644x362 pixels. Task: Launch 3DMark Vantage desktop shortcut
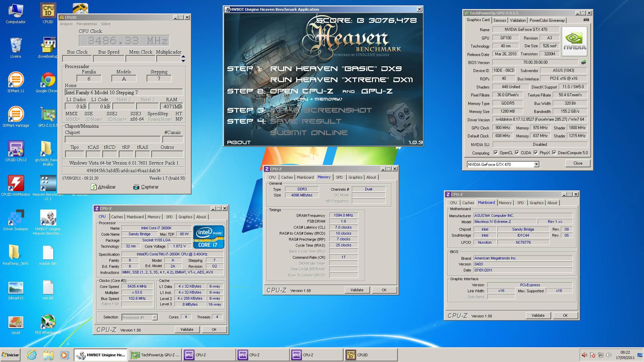point(15,117)
